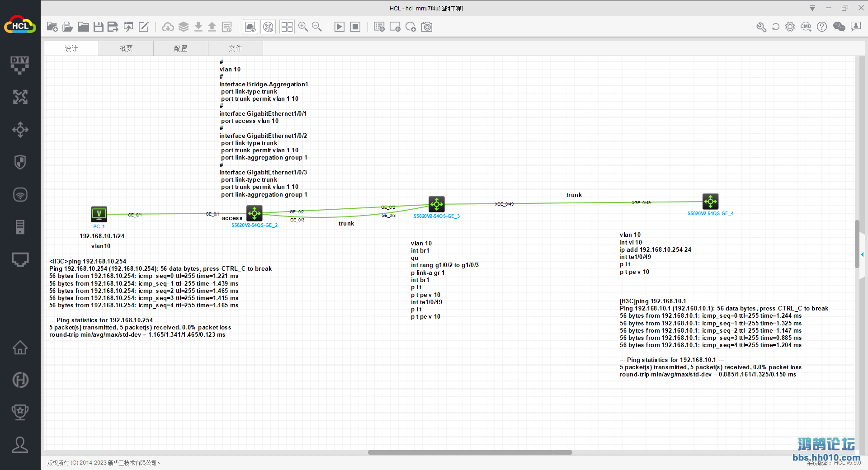Image resolution: width=868 pixels, height=470 pixels.
Task: Click the cloud download icon
Action: click(168, 27)
